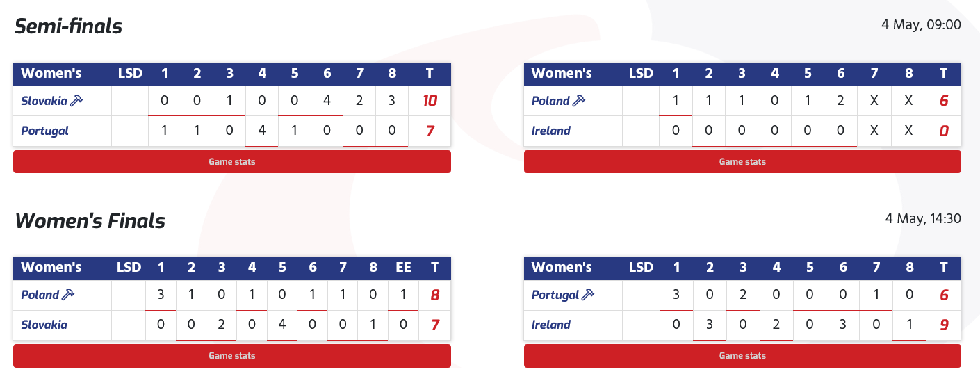Open Game stats for Poland vs Slovakia final

point(232,356)
